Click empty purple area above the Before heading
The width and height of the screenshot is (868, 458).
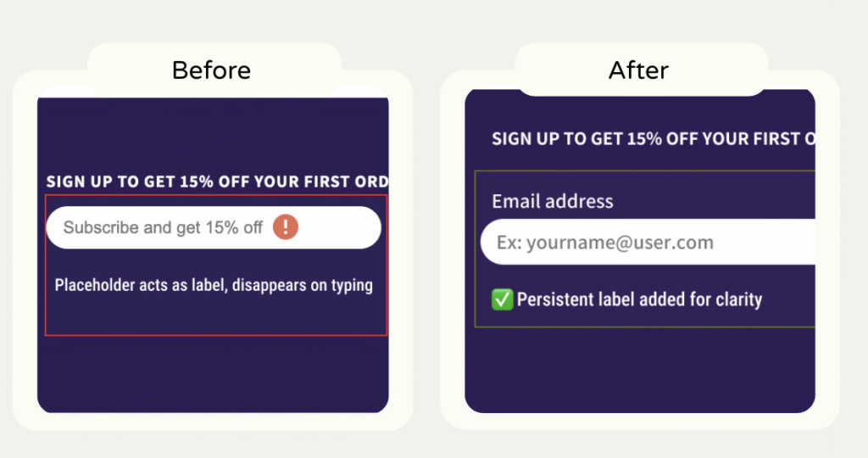tap(212, 136)
